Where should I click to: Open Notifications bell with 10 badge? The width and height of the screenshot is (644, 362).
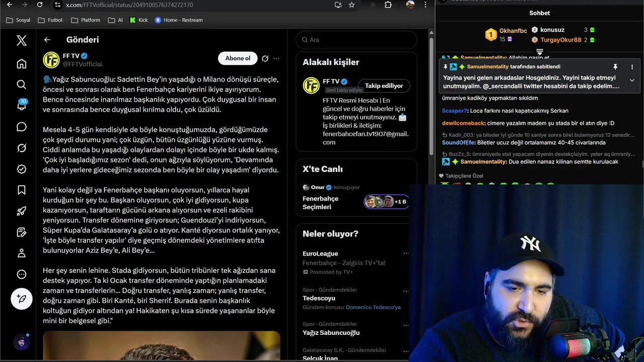pyautogui.click(x=21, y=105)
